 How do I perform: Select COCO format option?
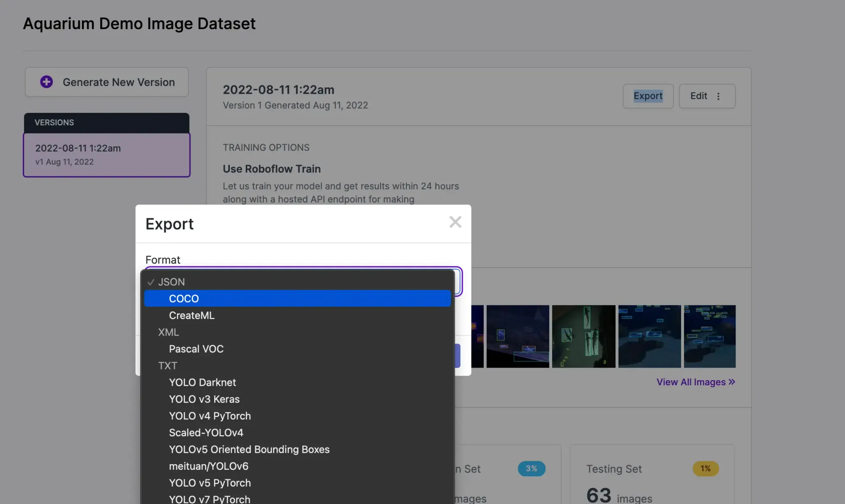click(184, 299)
